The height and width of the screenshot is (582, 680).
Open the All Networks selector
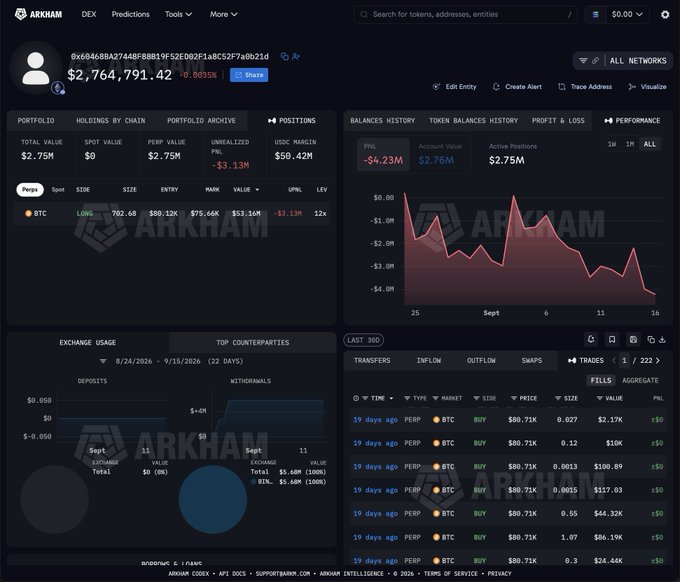point(638,61)
